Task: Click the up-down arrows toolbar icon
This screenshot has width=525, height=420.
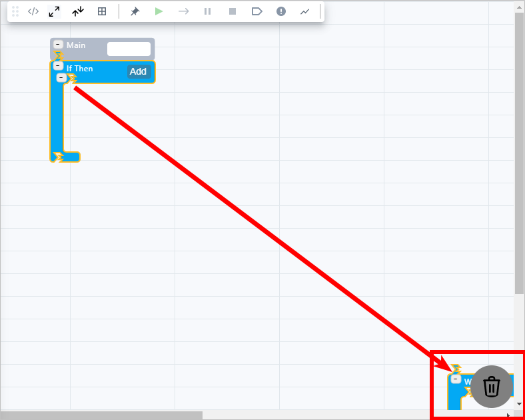Action: 78,11
